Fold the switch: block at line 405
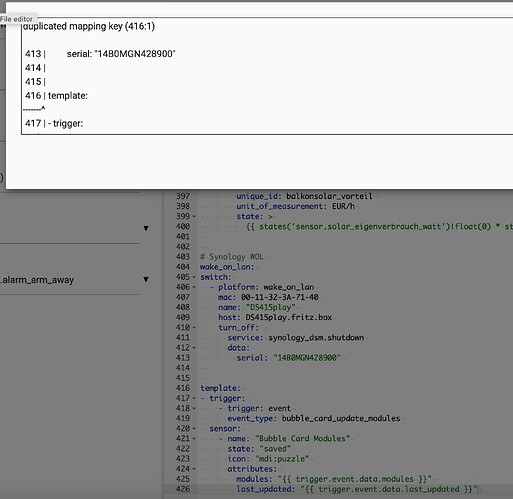Screen dimensions: 513x499 194,277
